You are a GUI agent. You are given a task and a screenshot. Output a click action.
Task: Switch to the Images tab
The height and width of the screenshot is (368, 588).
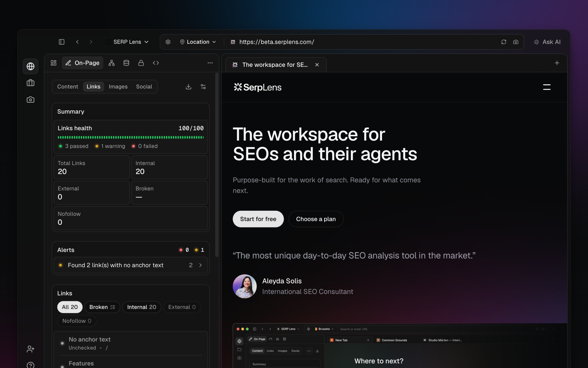coord(118,87)
